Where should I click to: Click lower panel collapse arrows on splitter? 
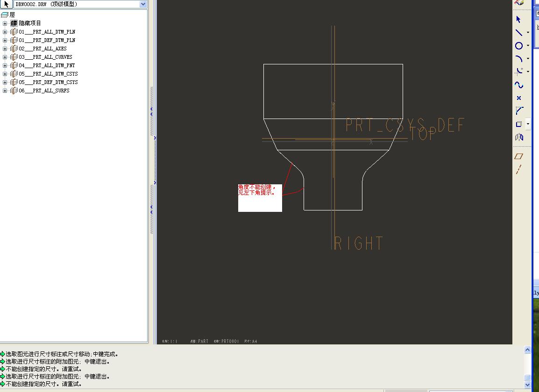[x=152, y=210]
